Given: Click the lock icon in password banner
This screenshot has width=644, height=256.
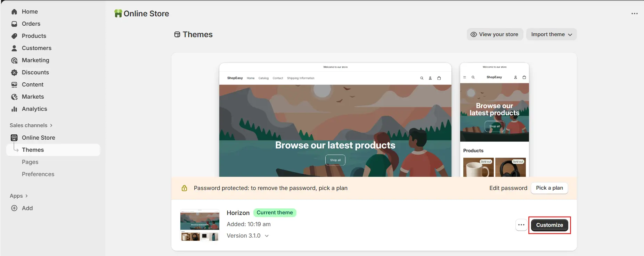Looking at the screenshot, I should point(185,188).
